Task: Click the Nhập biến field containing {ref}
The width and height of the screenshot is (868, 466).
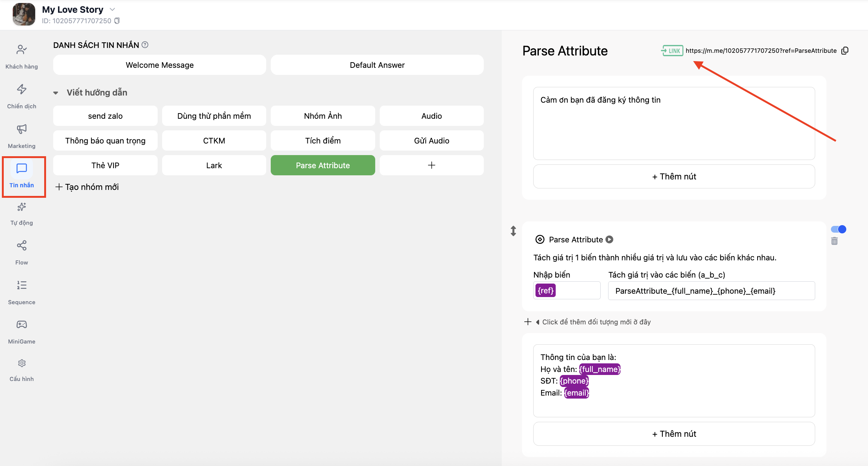Action: [x=567, y=290]
